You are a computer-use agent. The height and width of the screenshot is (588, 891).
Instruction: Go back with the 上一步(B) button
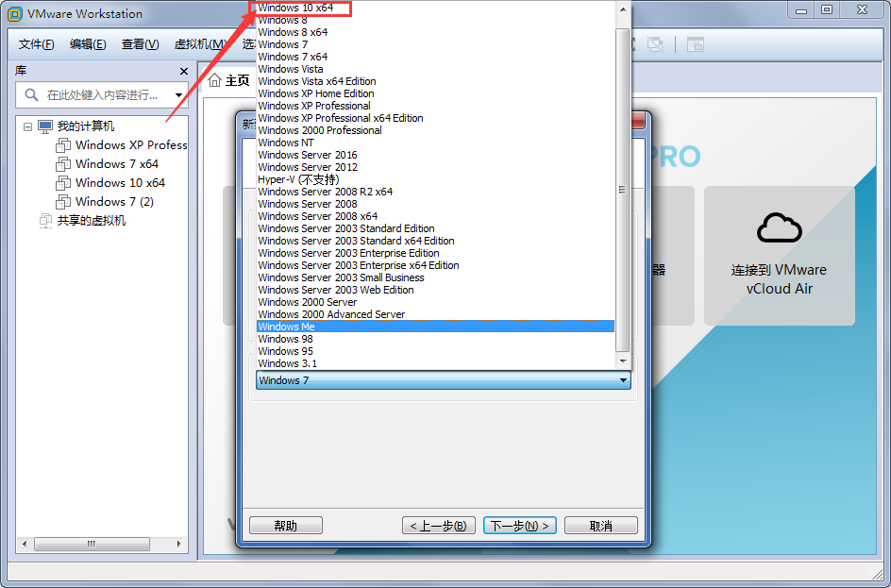point(438,526)
